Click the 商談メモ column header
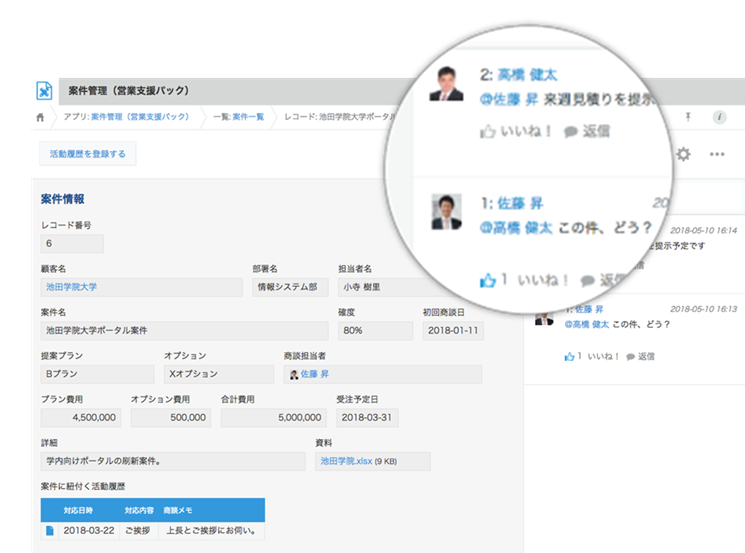 (x=178, y=511)
